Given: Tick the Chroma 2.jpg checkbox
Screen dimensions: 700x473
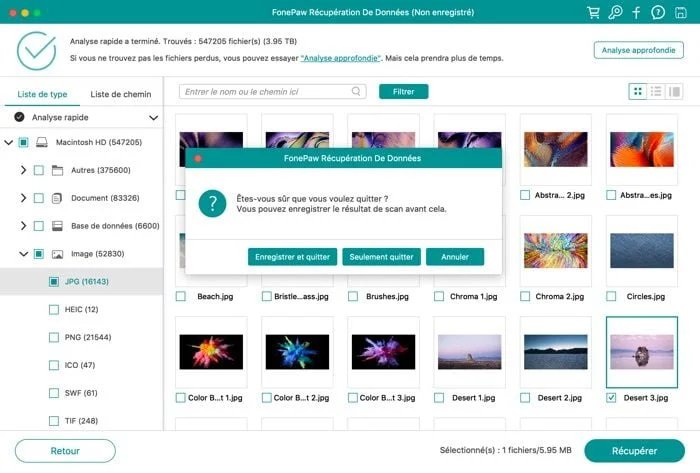Looking at the screenshot, I should pyautogui.click(x=525, y=296).
